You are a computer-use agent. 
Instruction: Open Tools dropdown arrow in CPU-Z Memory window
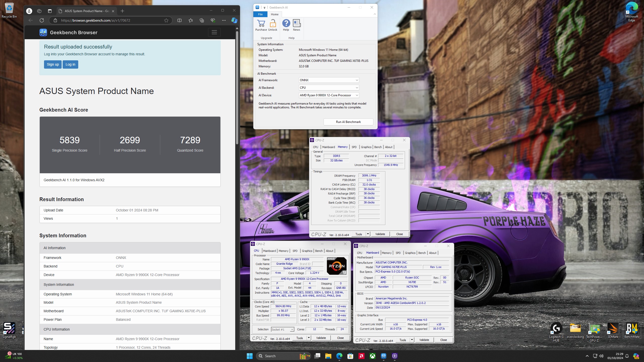[368, 234]
